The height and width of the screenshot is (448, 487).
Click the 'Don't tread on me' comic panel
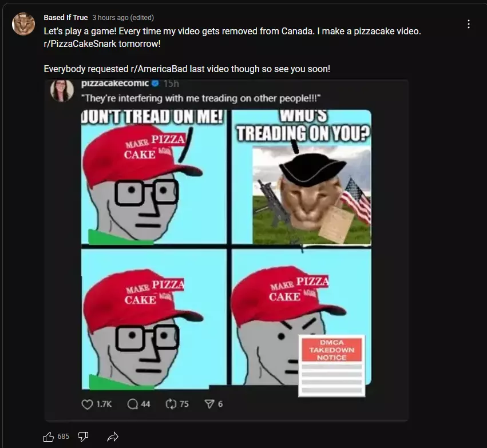click(154, 177)
